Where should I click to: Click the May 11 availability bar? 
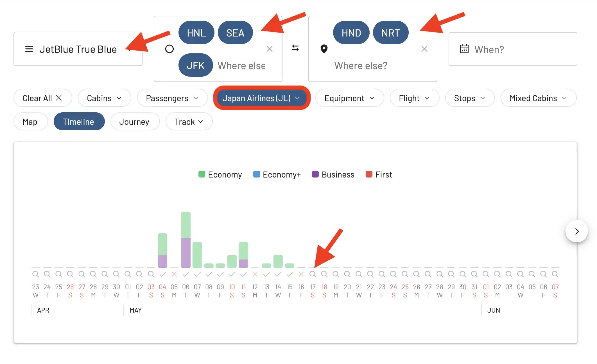243,255
